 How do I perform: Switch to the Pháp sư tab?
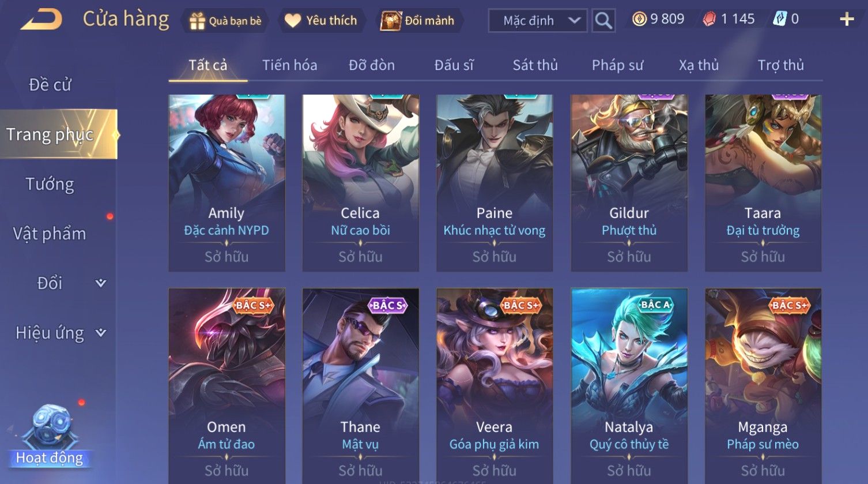point(617,65)
